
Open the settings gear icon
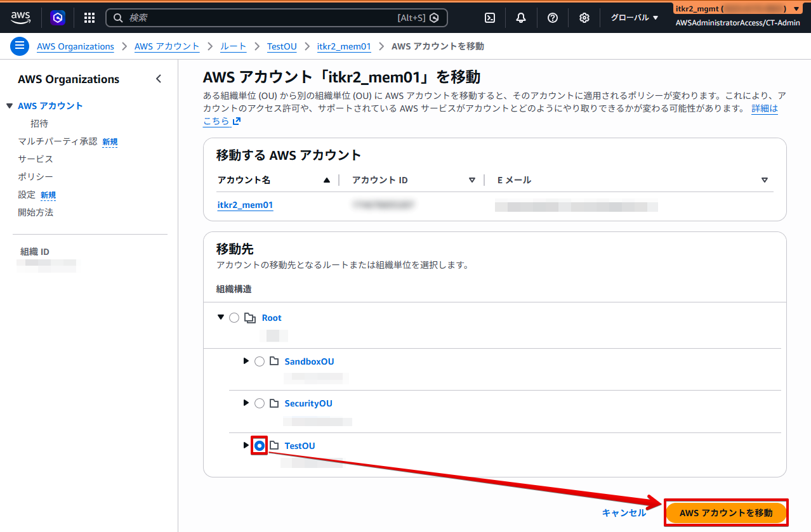click(x=584, y=18)
